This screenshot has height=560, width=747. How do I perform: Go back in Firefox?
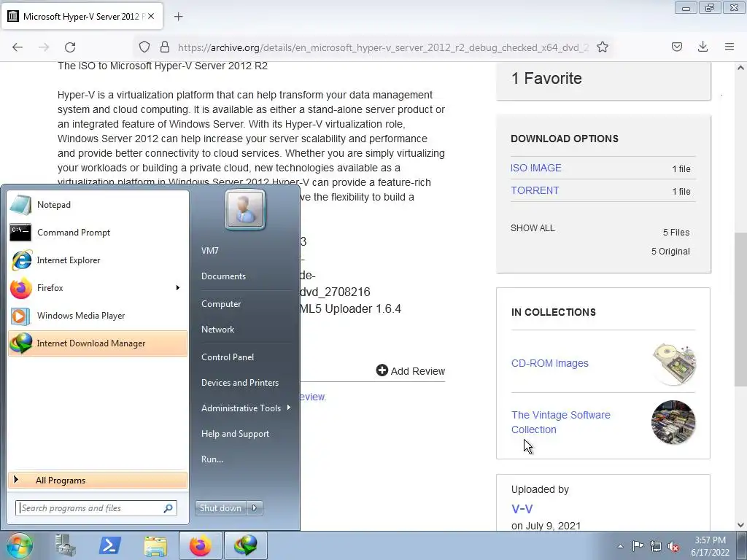tap(18, 47)
